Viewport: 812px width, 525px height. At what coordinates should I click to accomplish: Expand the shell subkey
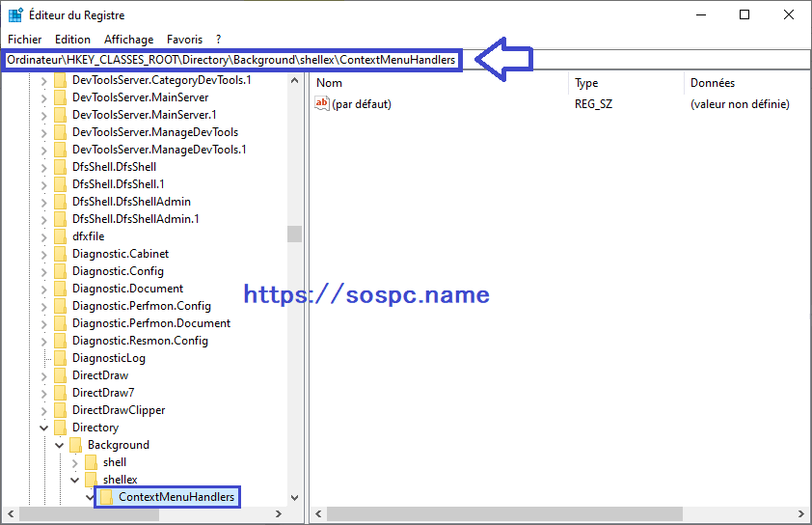coord(74,463)
